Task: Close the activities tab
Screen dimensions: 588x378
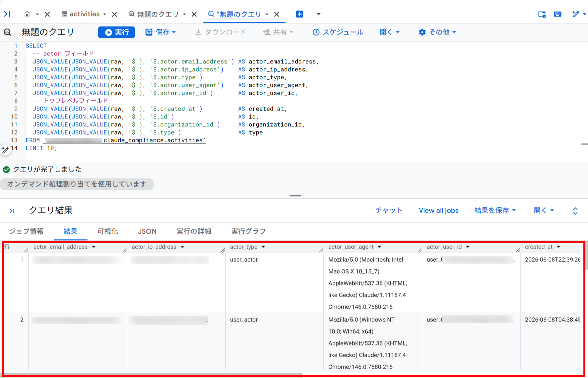Action: coord(114,14)
